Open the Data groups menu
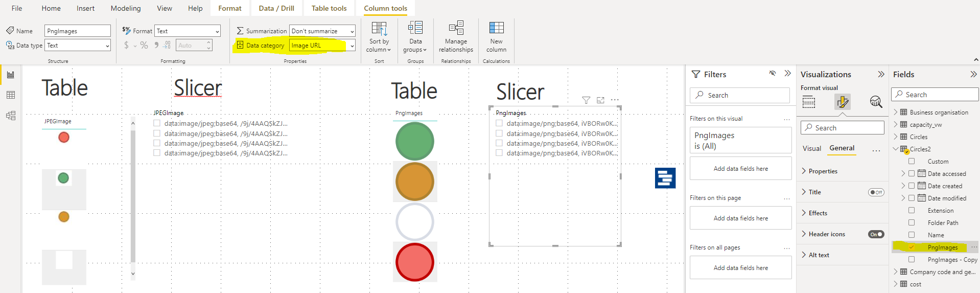980x293 pixels. point(415,37)
